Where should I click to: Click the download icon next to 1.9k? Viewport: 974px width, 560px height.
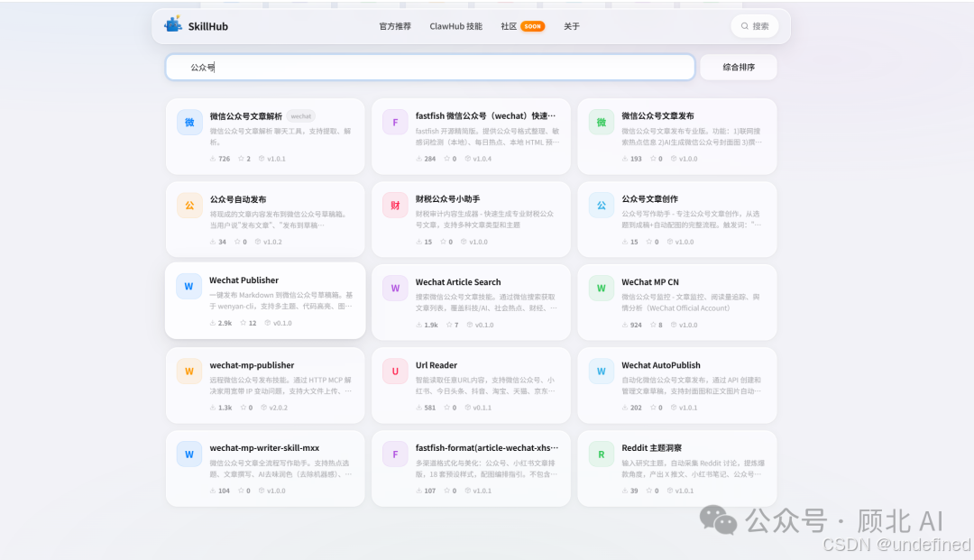point(419,325)
